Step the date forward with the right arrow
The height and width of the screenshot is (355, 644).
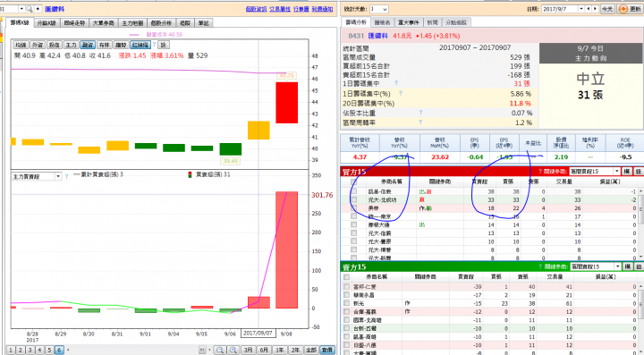point(595,9)
